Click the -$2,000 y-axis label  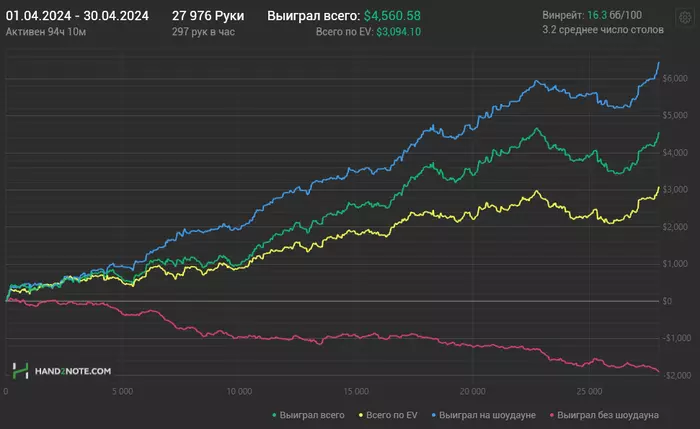pyautogui.click(x=676, y=376)
